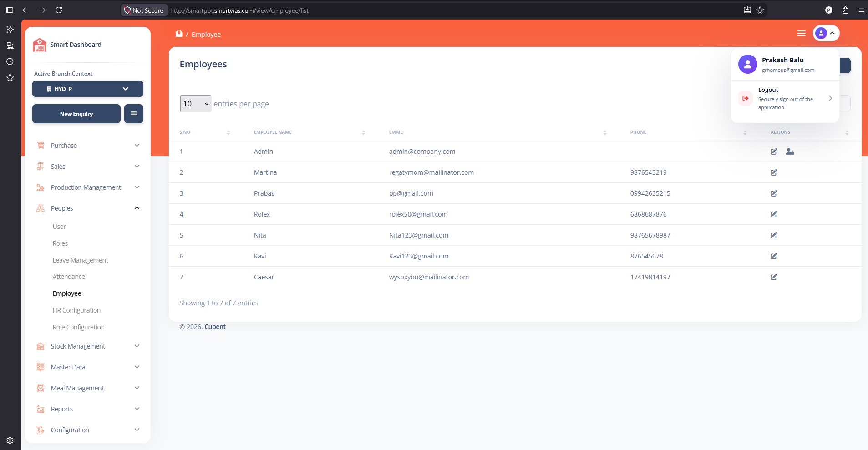The height and width of the screenshot is (450, 868).
Task: Click the user permissions icon in Admin row
Action: coord(790,152)
